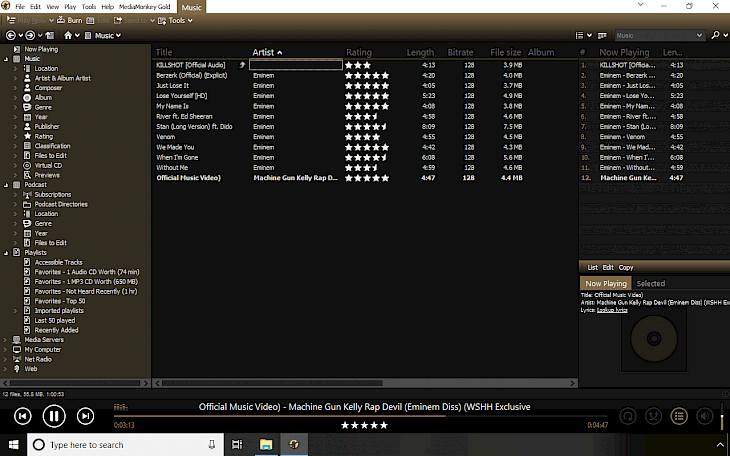Click the Rating star icon in the tree
Screen dimensions: 730x456
pyautogui.click(x=27, y=136)
